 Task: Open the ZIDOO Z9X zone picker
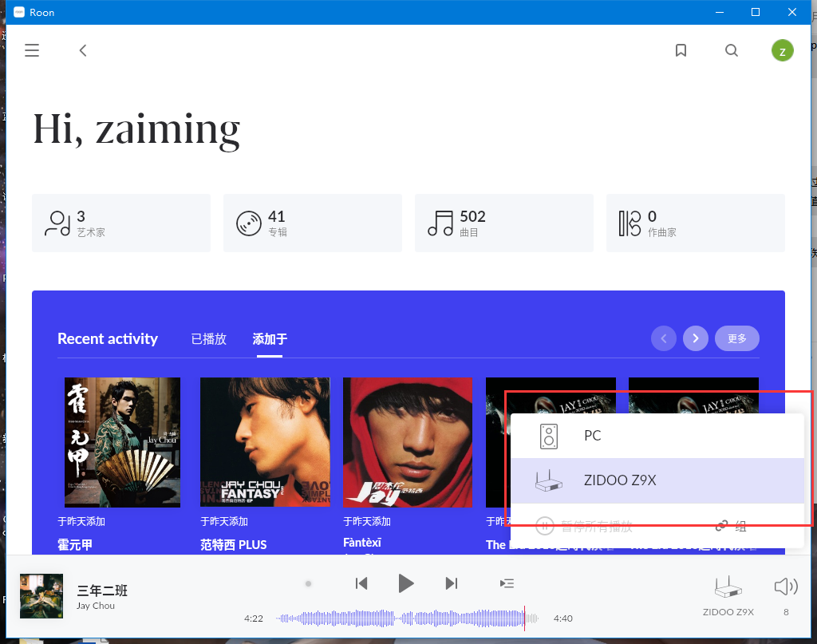tap(728, 596)
